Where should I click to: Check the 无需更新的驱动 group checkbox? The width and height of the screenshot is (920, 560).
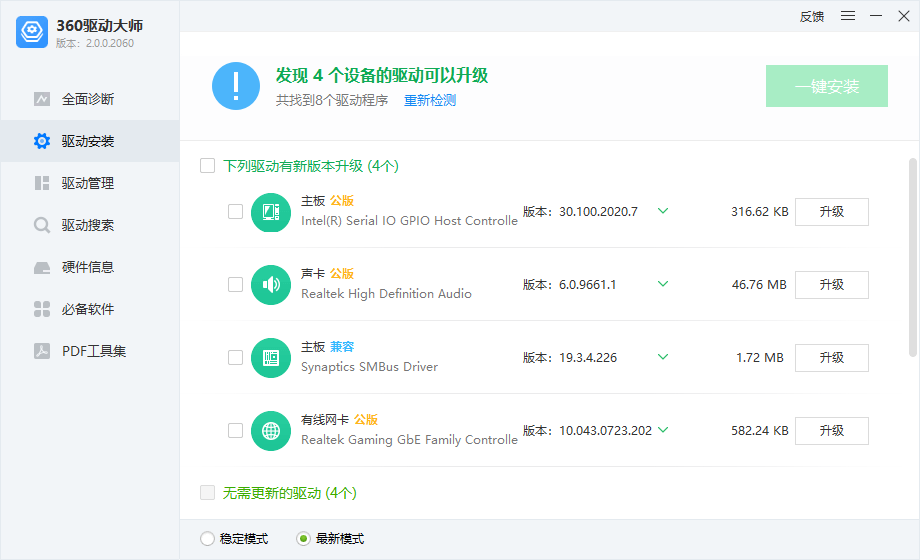click(207, 492)
